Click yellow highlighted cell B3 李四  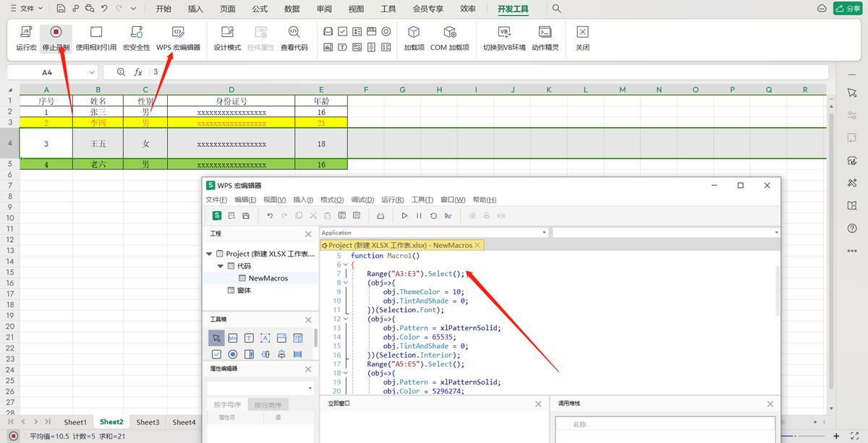(98, 123)
